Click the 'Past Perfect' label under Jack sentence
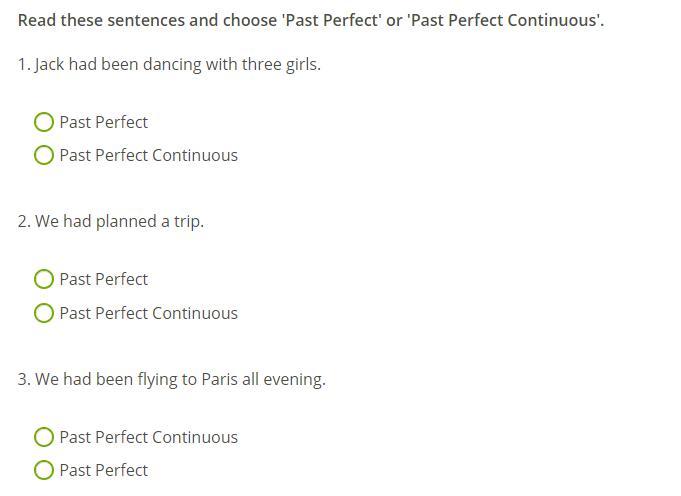This screenshot has height=496, width=681. click(103, 122)
